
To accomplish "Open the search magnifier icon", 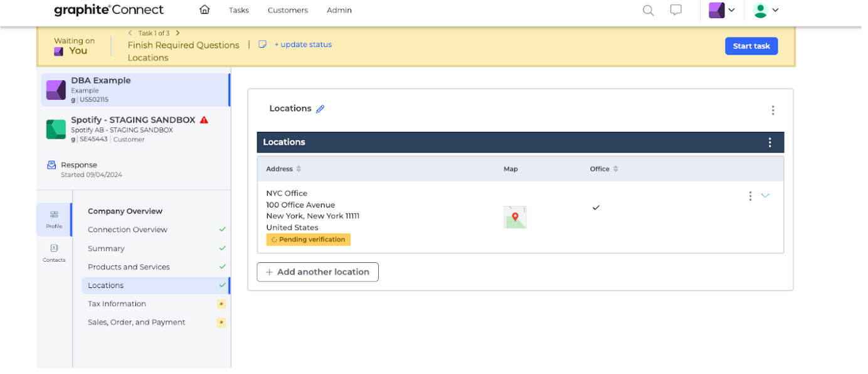I will [648, 10].
